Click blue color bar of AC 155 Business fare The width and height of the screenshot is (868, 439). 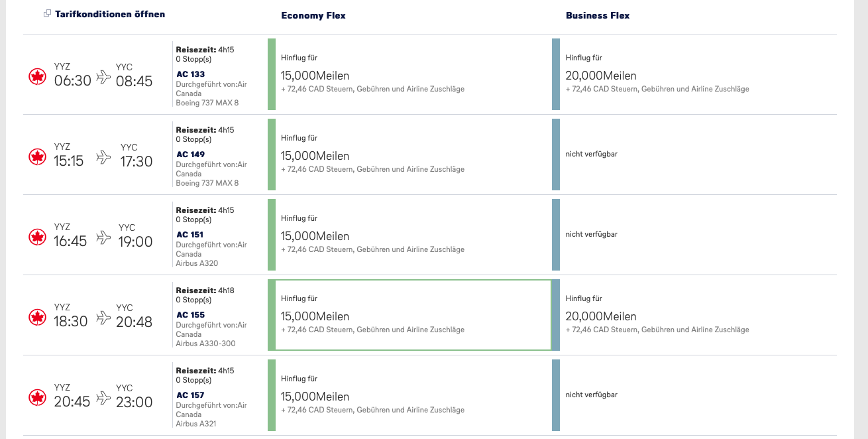tap(556, 315)
